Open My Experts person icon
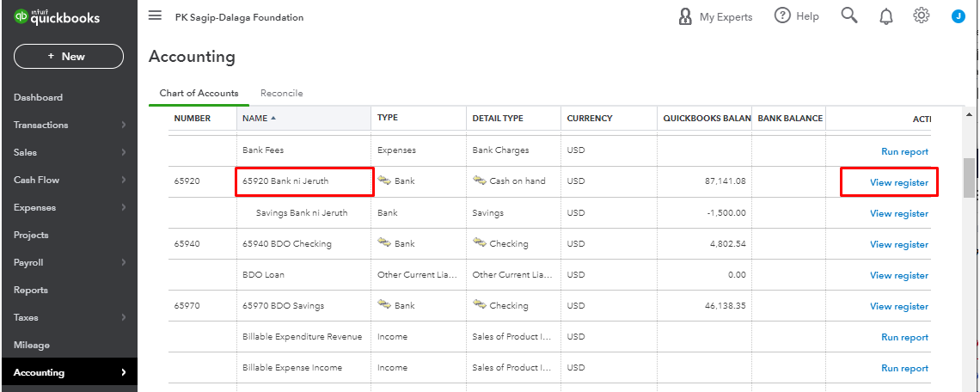This screenshot has width=980, height=392. click(685, 16)
